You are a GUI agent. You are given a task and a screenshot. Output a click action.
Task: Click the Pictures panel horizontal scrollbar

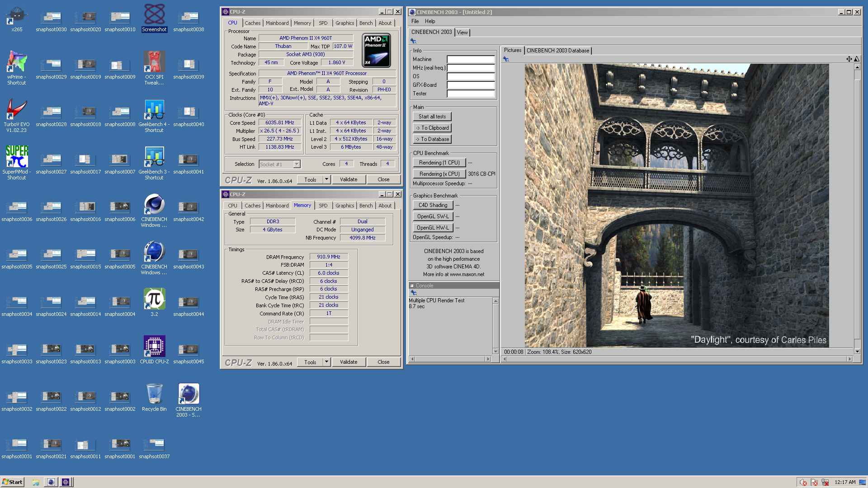pyautogui.click(x=677, y=359)
